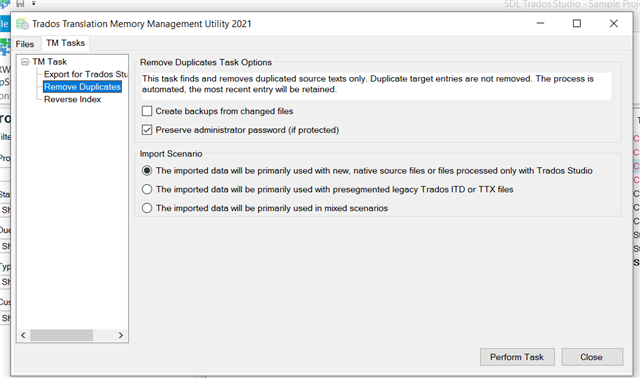640x378 pixels.
Task: Click the save icon in the background toolbar
Action: pyautogui.click(x=20, y=3)
